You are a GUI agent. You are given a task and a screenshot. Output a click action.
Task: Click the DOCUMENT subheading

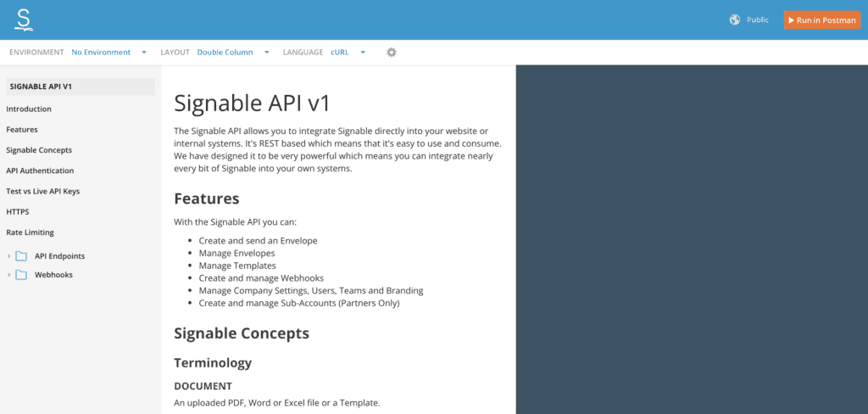point(203,386)
